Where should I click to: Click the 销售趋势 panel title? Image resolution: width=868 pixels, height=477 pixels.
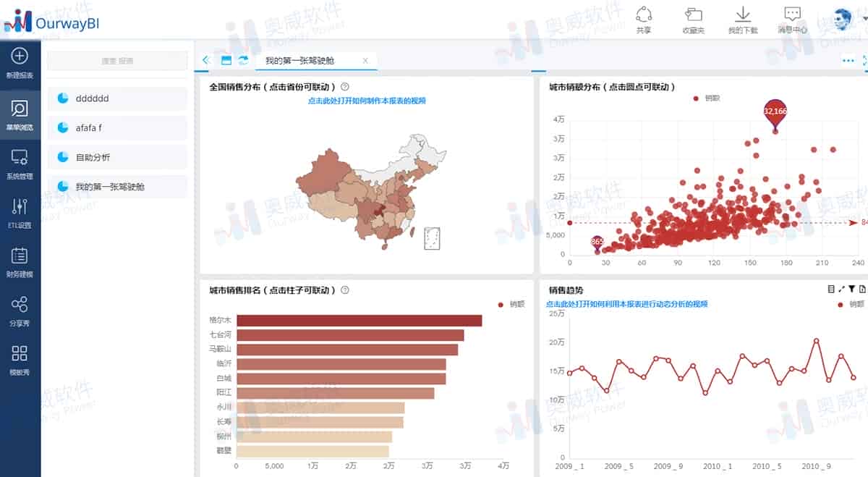coord(566,290)
